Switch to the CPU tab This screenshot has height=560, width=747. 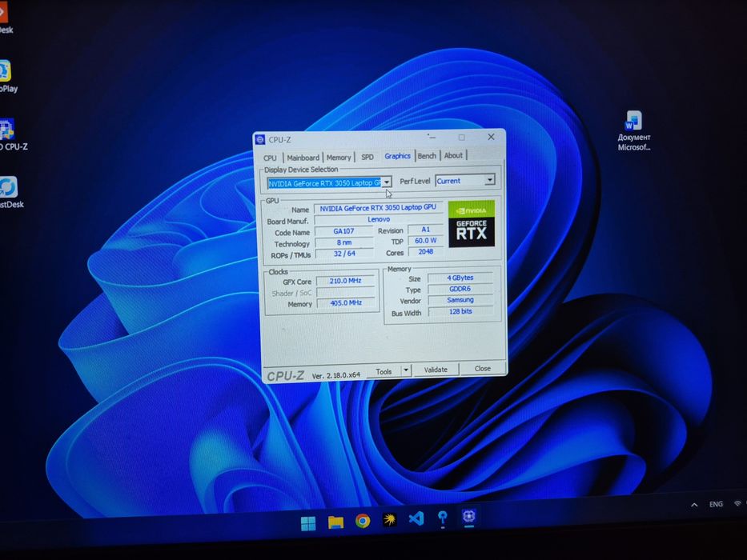tap(270, 158)
